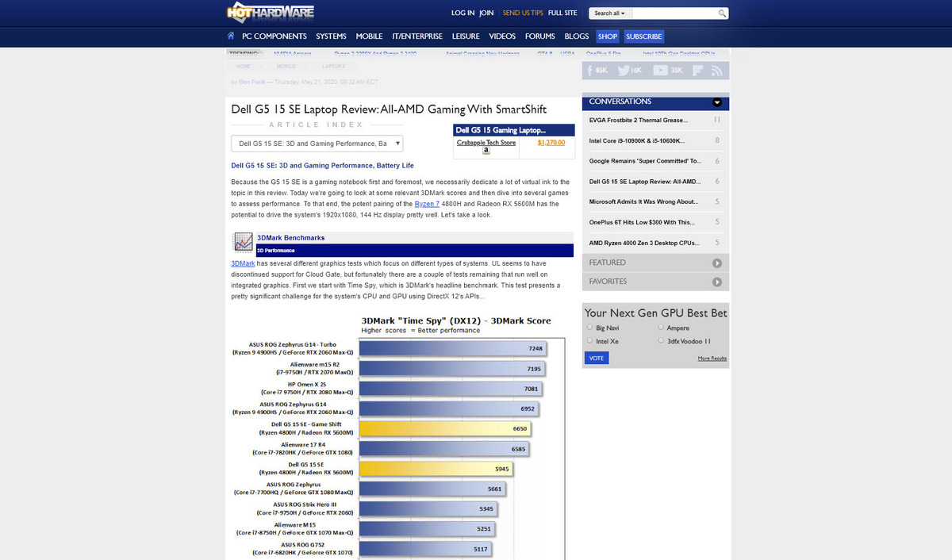Collapse the Conversations panel arrow
Image resolution: width=952 pixels, height=560 pixels.
pyautogui.click(x=717, y=102)
